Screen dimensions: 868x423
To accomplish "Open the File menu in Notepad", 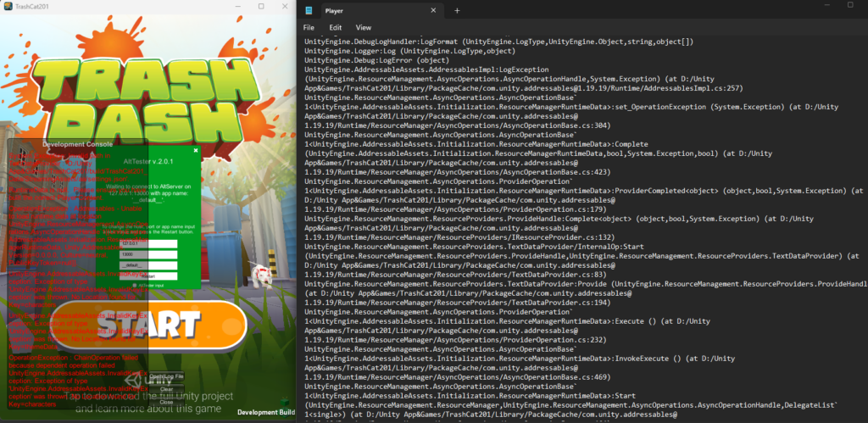I will coord(309,27).
